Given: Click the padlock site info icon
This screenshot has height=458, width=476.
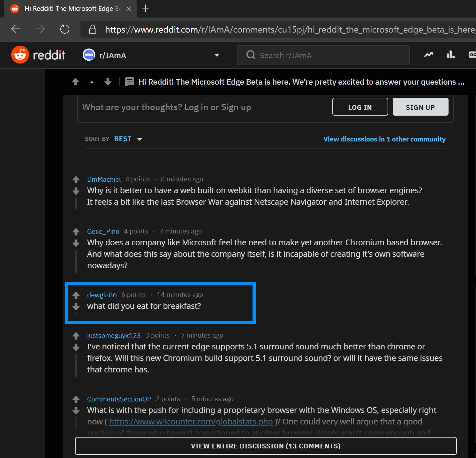Looking at the screenshot, I should point(93,29).
